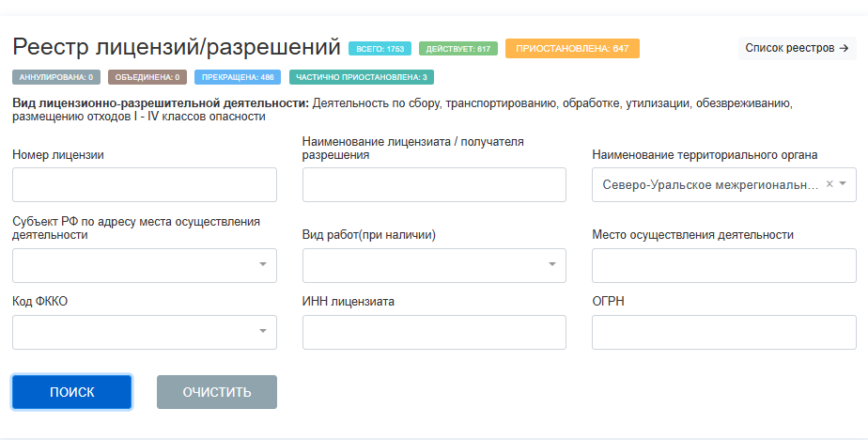Select the АННУЛИРОВАНА: 0 badge
This screenshot has width=868, height=440.
(56, 77)
